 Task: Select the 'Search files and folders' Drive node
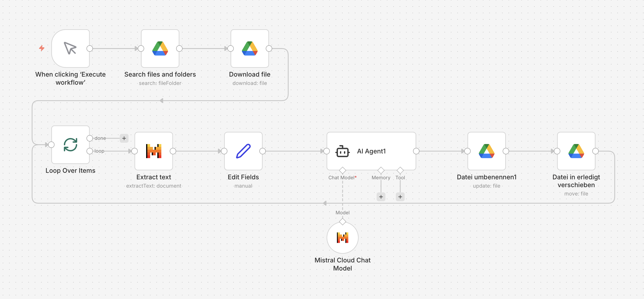click(160, 48)
